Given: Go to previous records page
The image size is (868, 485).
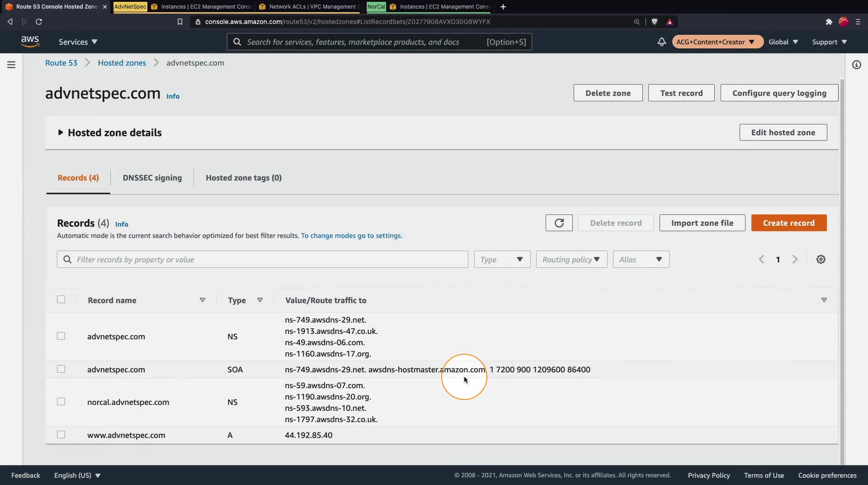Looking at the screenshot, I should 762,259.
